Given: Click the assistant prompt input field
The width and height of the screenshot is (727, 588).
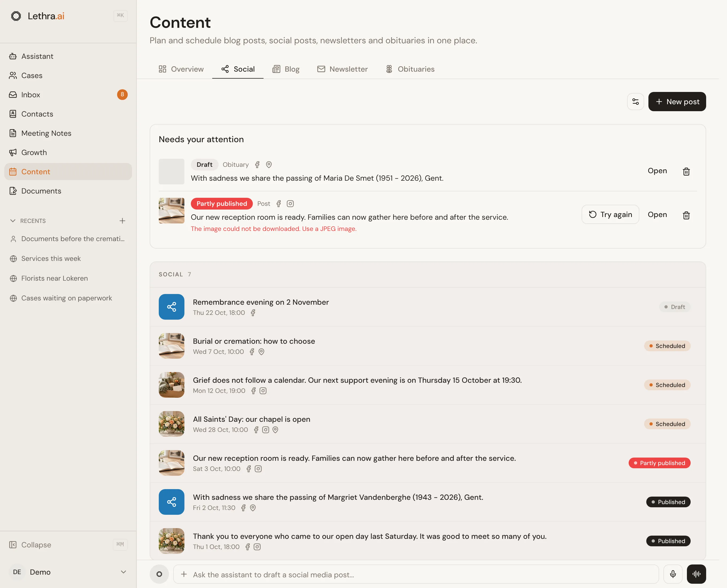Looking at the screenshot, I should click(x=416, y=574).
